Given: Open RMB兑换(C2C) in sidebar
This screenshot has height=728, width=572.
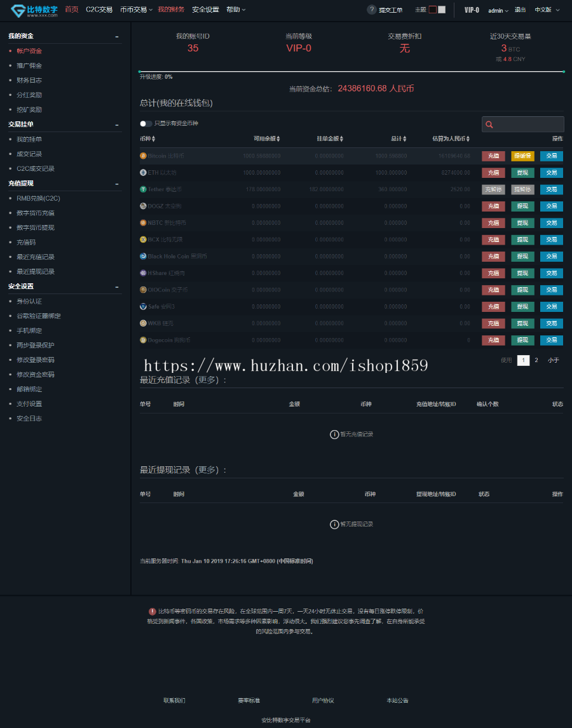Looking at the screenshot, I should click(x=39, y=198).
